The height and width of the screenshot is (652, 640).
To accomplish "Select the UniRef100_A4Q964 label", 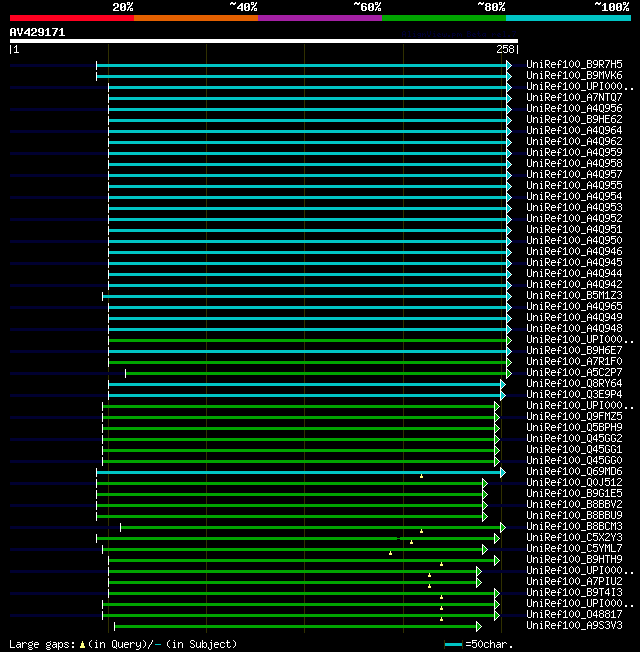I will tap(574, 131).
